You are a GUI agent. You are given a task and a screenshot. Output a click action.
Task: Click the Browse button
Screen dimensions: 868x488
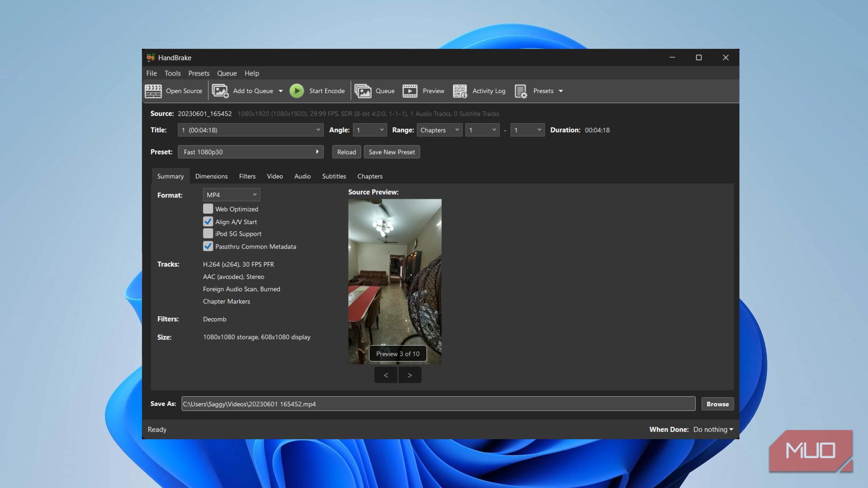[717, 404]
